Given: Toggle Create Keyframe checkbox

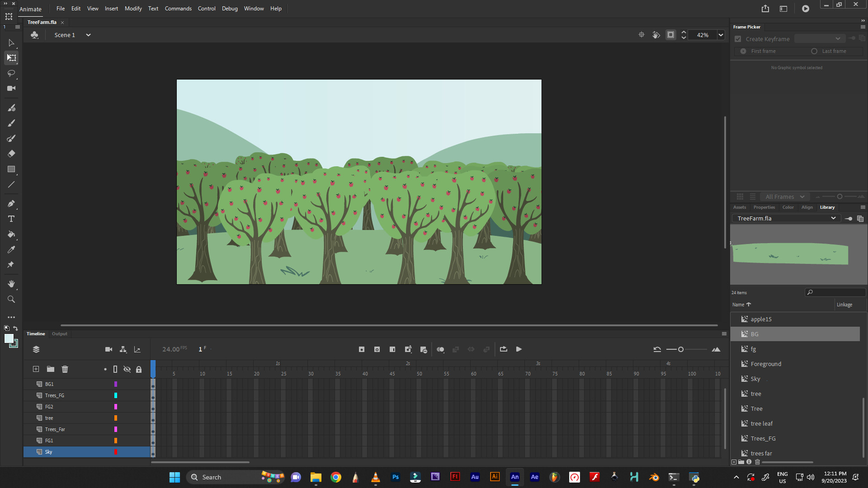Looking at the screenshot, I should coord(738,39).
